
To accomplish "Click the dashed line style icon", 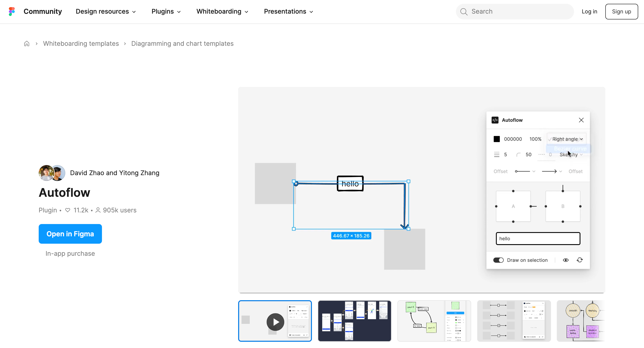I will [x=542, y=155].
